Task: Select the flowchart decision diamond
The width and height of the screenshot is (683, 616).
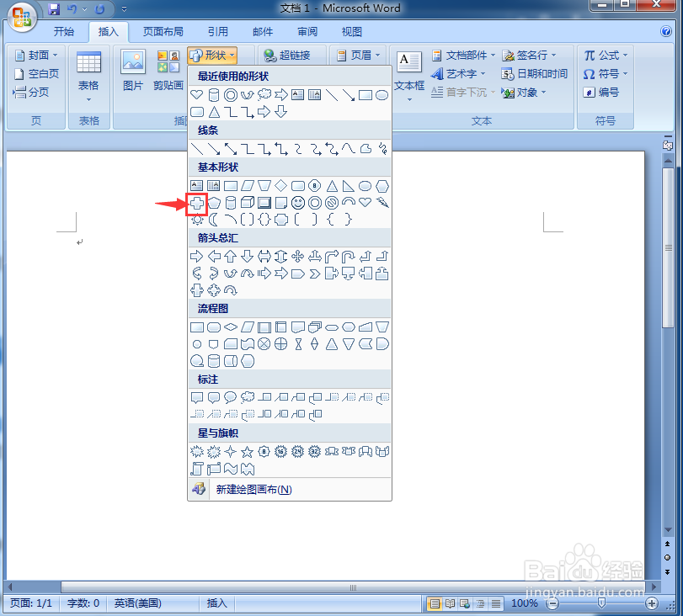Action: 231,327
